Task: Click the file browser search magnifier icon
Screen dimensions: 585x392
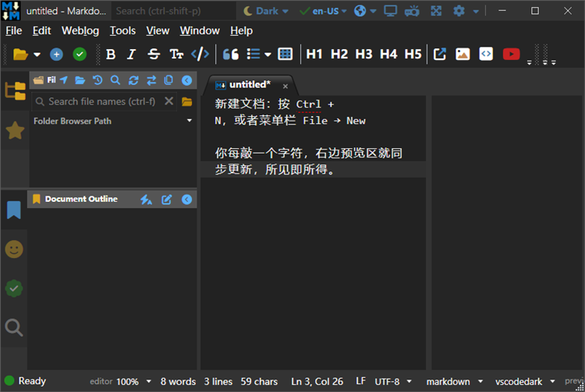Action: (x=115, y=80)
